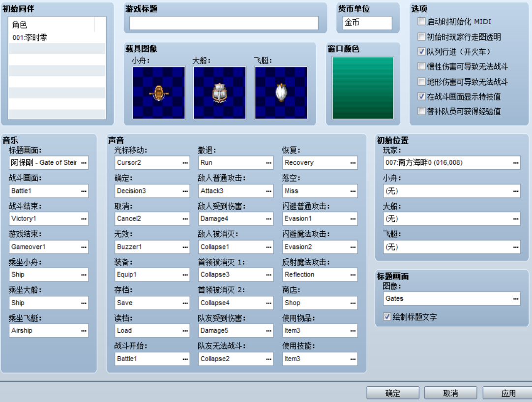
Task: Open browse dots for Battle1 battle music
Action: [x=84, y=191]
